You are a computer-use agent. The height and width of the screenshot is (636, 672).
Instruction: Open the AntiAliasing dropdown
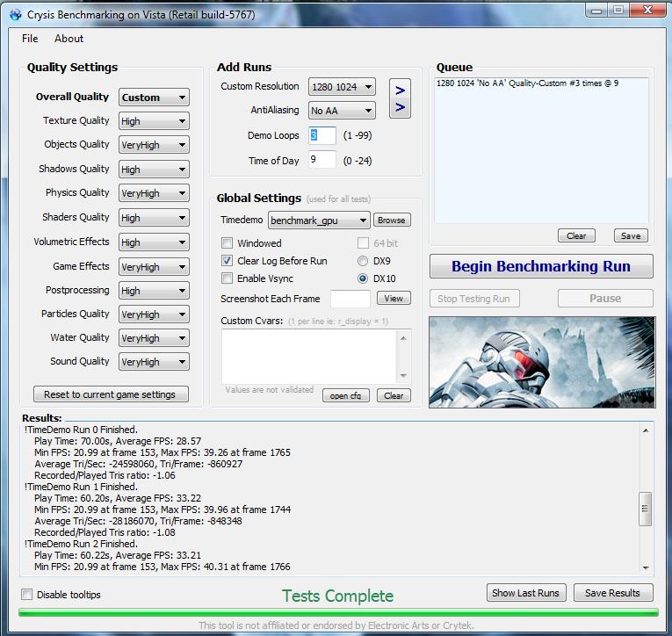[x=342, y=111]
